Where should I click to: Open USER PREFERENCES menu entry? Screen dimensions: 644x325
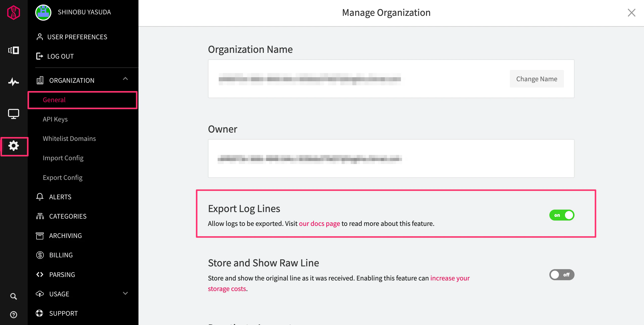[77, 37]
